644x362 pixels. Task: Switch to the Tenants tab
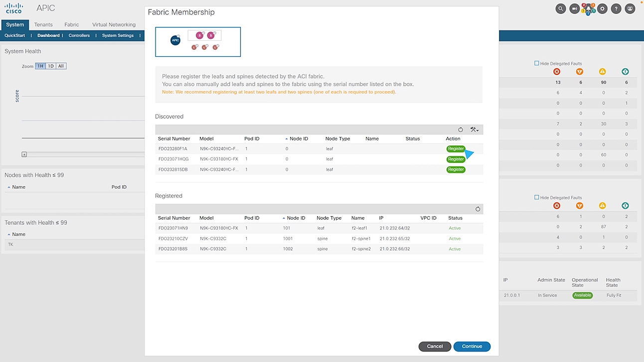(x=43, y=24)
